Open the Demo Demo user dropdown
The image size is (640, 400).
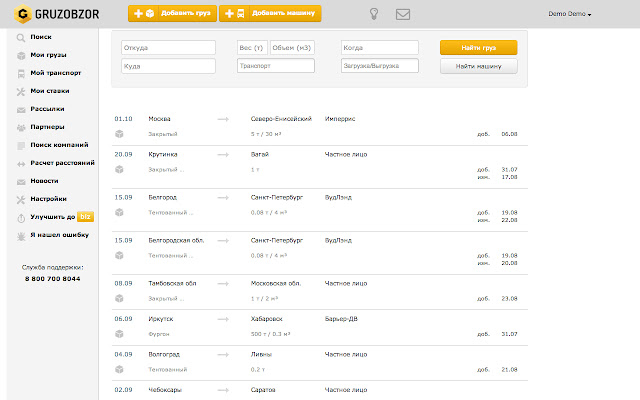569,14
